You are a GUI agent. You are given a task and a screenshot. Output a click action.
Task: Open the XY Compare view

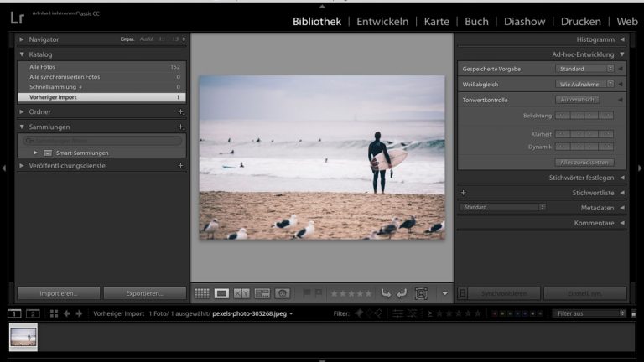click(x=241, y=293)
